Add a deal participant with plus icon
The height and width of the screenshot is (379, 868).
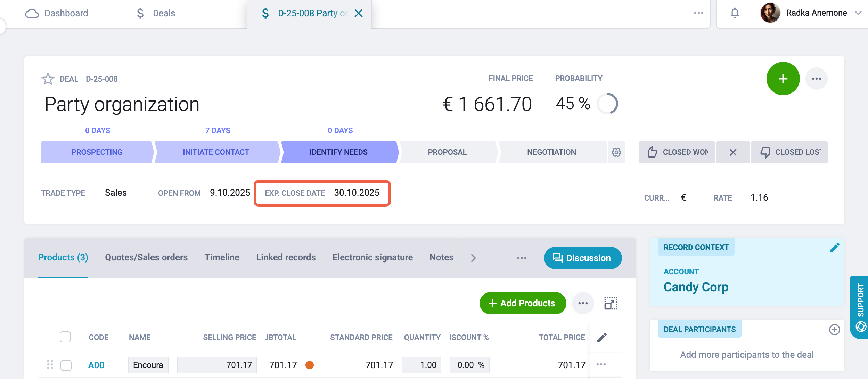tap(834, 330)
